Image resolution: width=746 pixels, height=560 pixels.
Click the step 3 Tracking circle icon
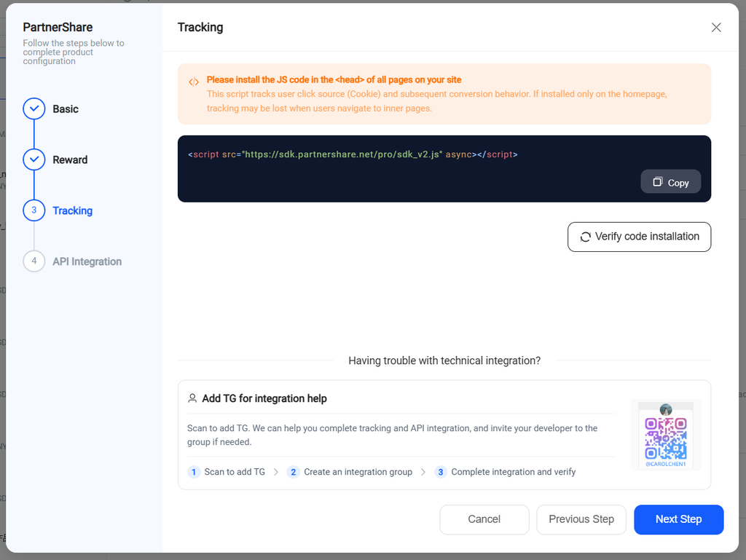(x=34, y=210)
